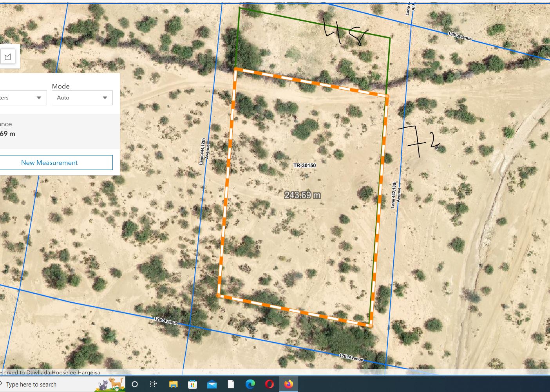Click the Lane 444,12th Avenue label
The width and height of the screenshot is (550, 392).
pyautogui.click(x=205, y=151)
